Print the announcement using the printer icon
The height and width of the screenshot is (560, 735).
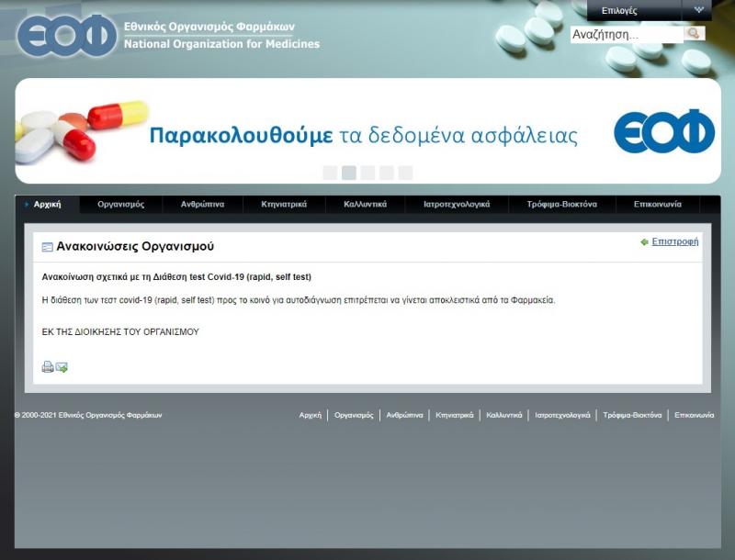pos(48,367)
